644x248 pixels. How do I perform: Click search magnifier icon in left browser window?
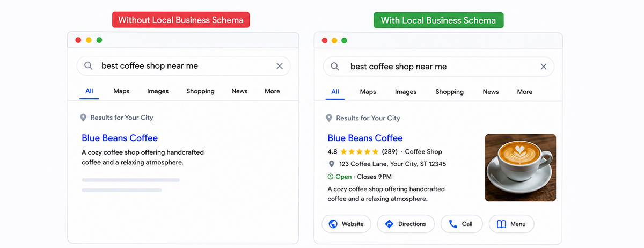[x=89, y=66]
